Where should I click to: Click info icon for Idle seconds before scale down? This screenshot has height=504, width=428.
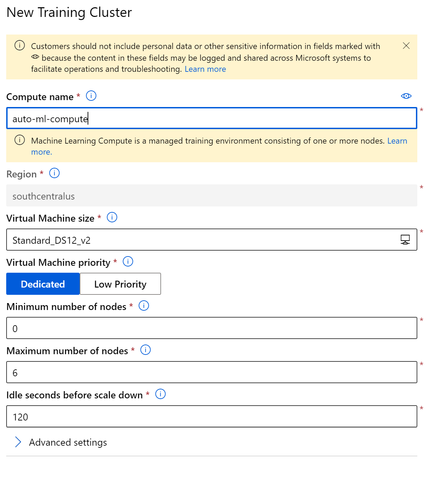(x=160, y=394)
